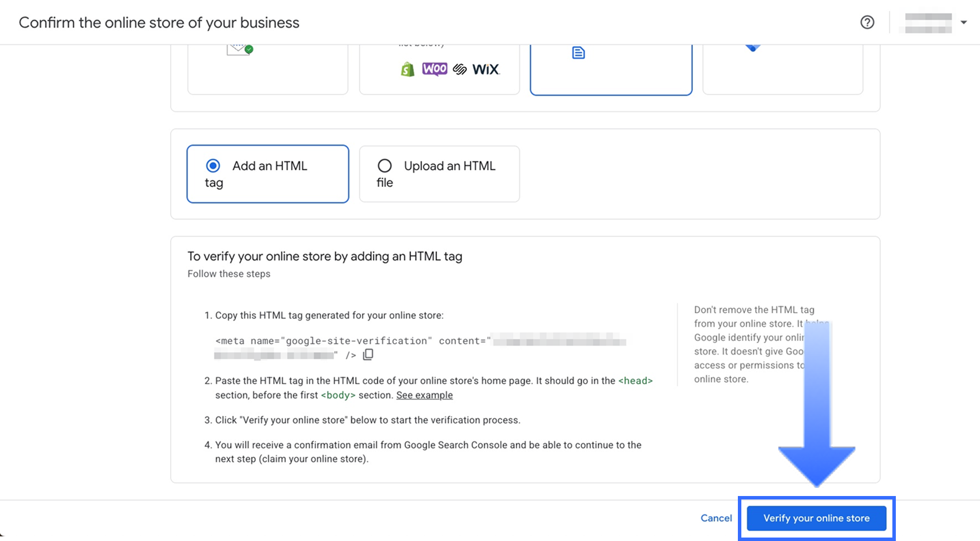Click the blurred account name

pyautogui.click(x=928, y=22)
